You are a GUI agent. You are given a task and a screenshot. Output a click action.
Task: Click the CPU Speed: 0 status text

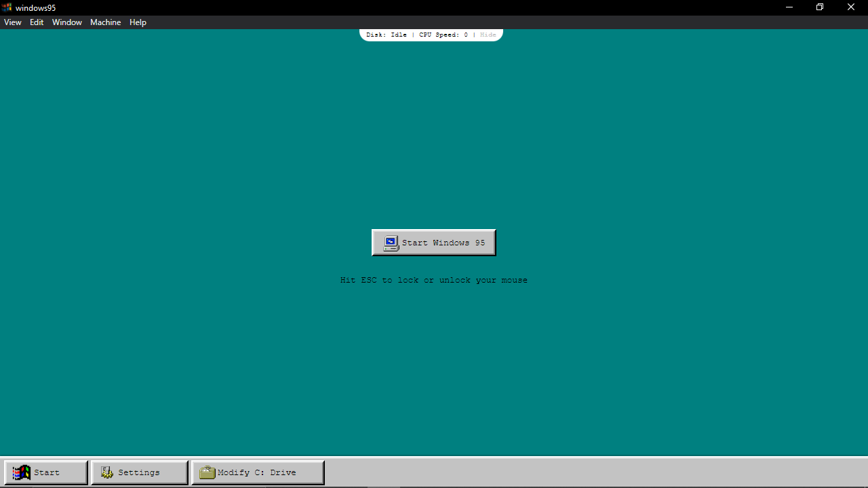coord(443,35)
